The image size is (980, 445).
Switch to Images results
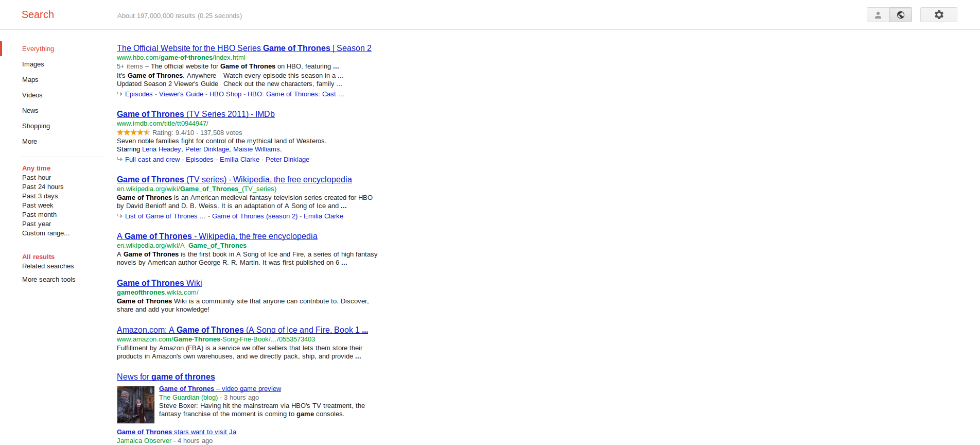coord(33,64)
